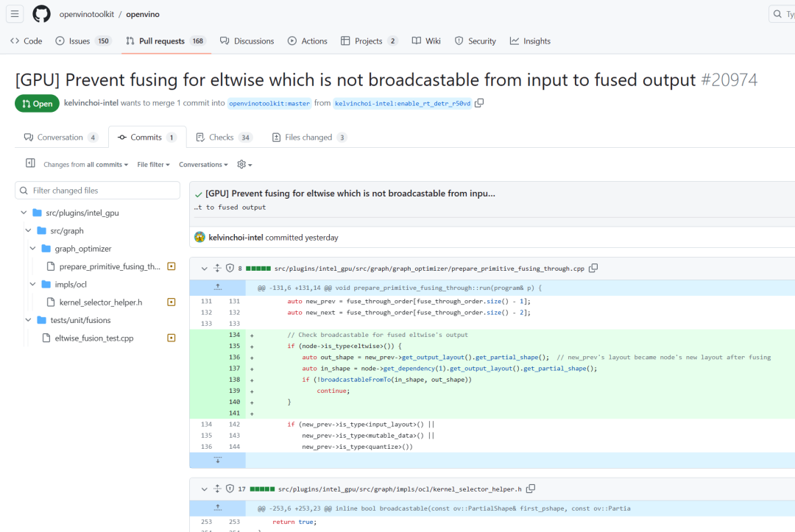Open the Pull requests tab
Screen dimensions: 795x532
166,41
